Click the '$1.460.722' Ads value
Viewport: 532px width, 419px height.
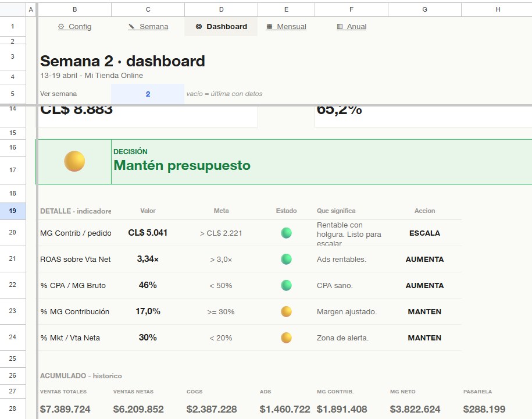(285, 409)
